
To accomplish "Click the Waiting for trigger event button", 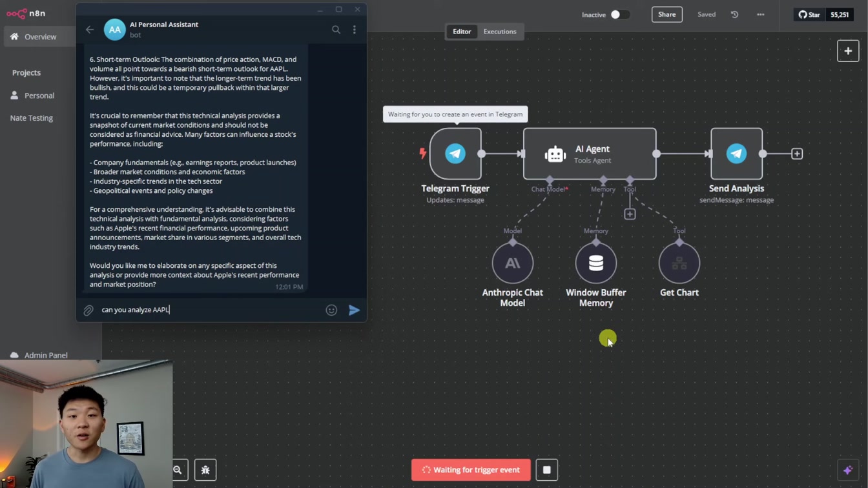I will point(471,470).
